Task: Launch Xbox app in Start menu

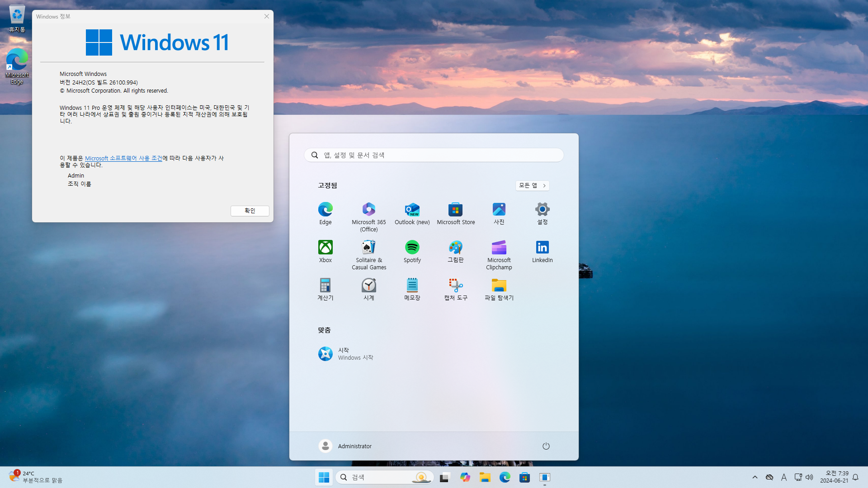Action: (x=325, y=251)
